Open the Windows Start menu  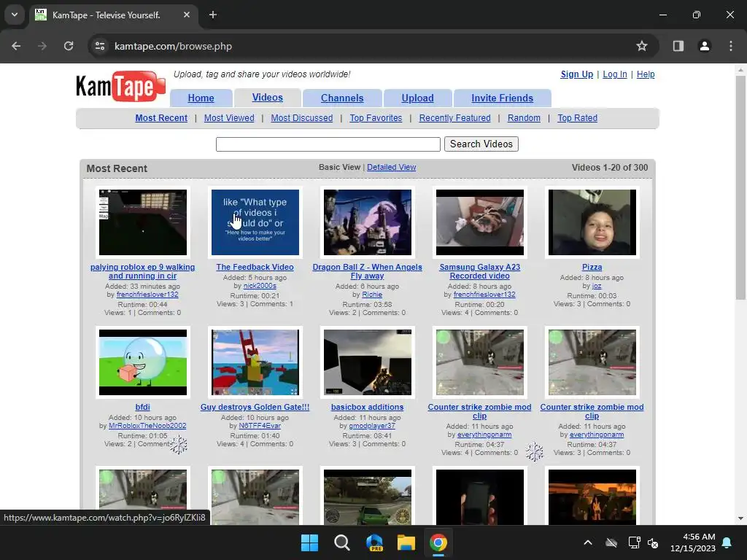tap(309, 542)
